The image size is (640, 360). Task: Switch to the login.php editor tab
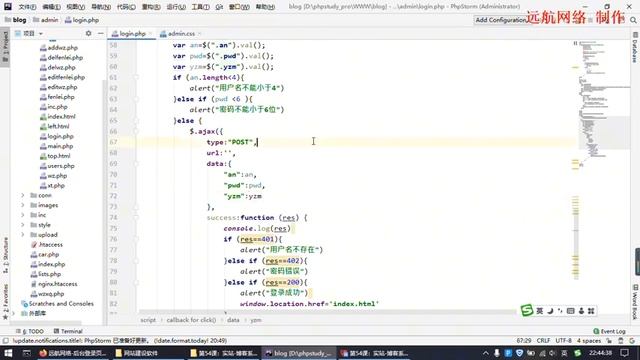[132, 33]
